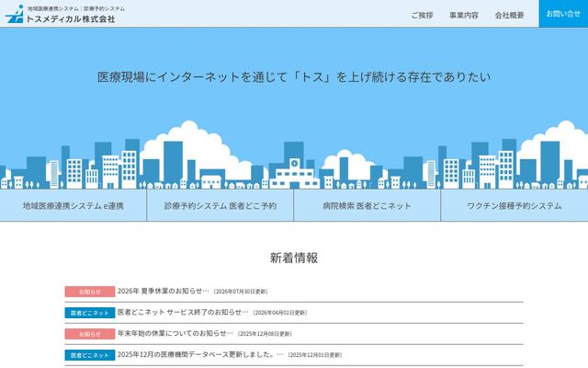Select the 地域医療連携システム e連携 tab
588x368 pixels.
pos(73,205)
